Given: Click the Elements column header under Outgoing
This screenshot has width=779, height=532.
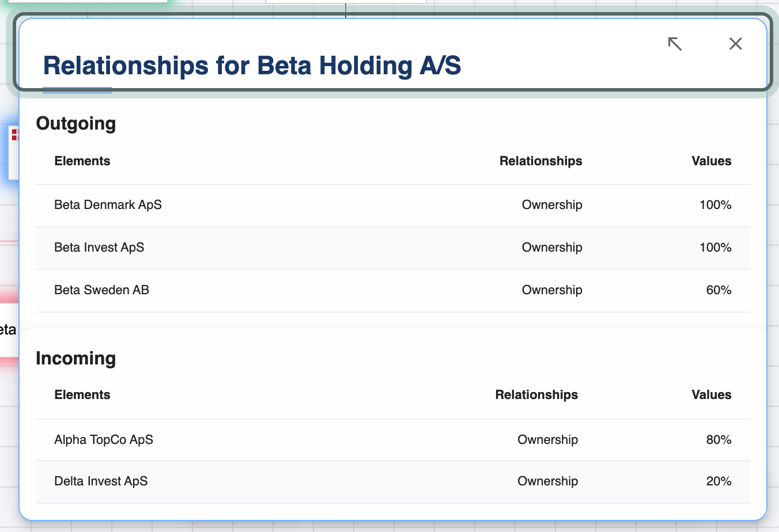Looking at the screenshot, I should pyautogui.click(x=82, y=161).
